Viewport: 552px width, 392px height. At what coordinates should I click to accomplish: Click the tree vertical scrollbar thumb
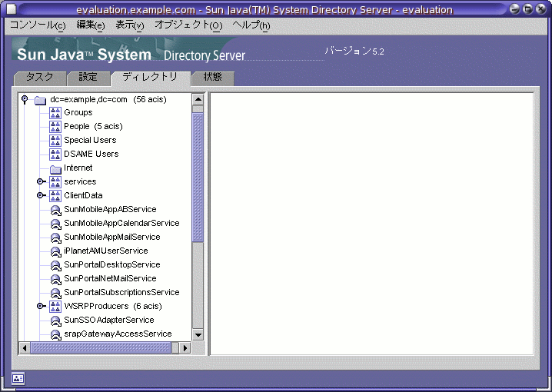coord(198,177)
